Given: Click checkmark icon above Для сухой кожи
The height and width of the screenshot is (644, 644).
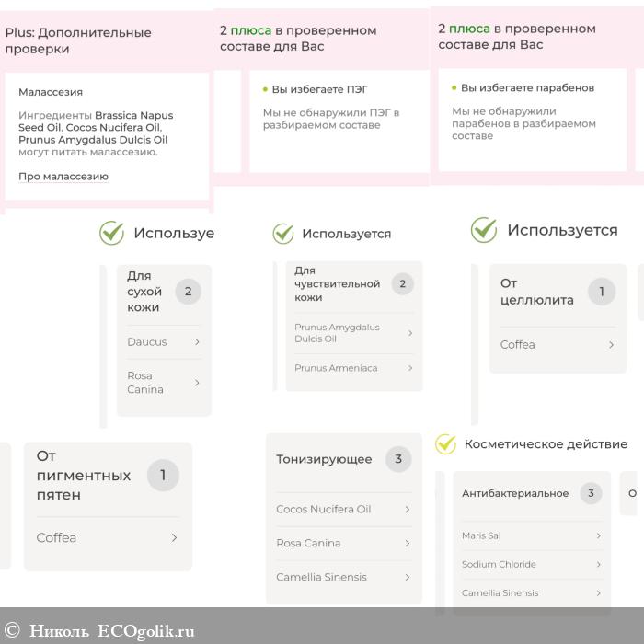Looking at the screenshot, I should 111,233.
